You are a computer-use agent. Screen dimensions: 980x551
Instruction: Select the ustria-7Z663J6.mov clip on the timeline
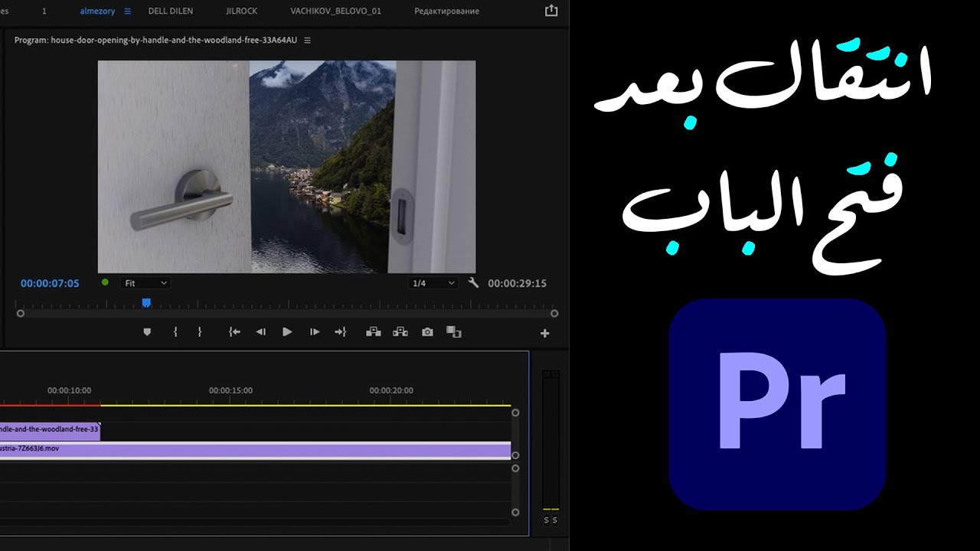tap(255, 449)
